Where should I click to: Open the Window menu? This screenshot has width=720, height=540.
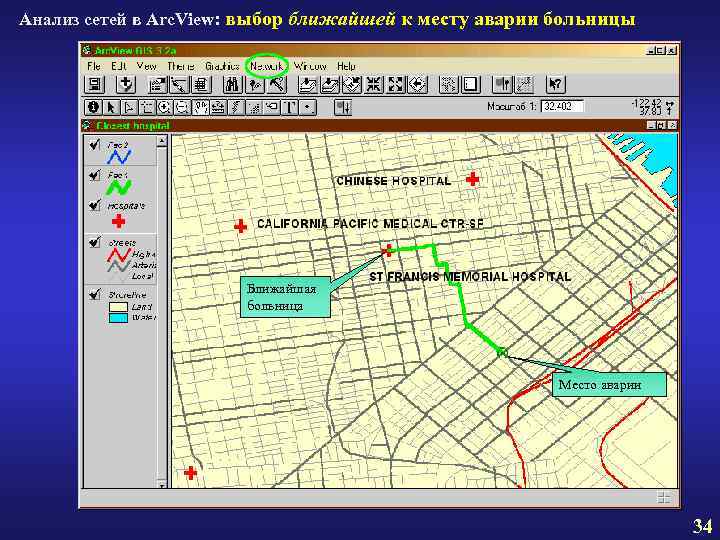coord(310,66)
